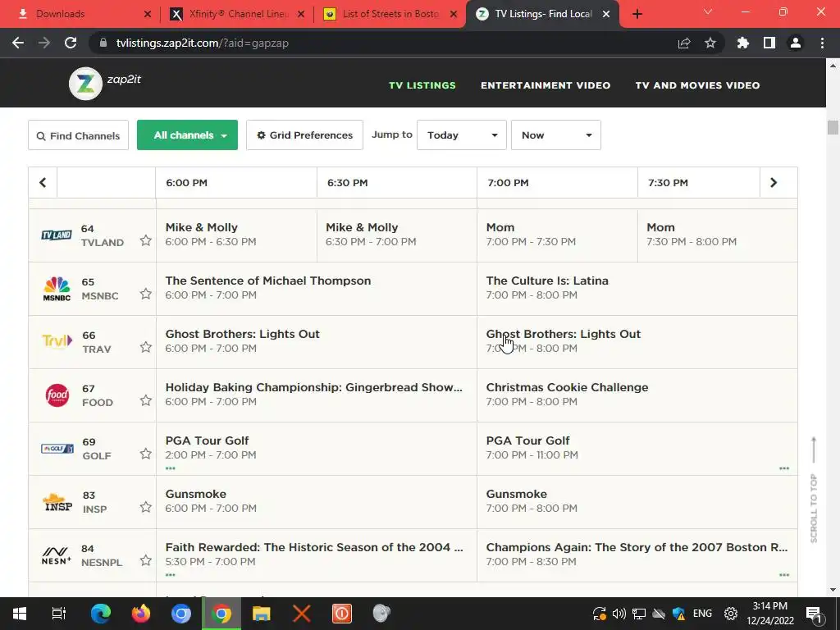Open the Food Network logo
The width and height of the screenshot is (840, 630).
point(57,395)
